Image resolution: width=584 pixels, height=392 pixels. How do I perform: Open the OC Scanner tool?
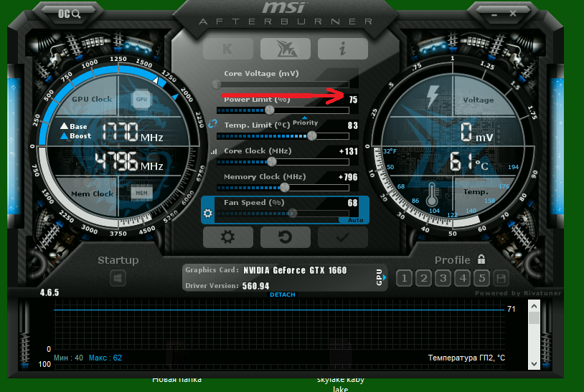(70, 14)
